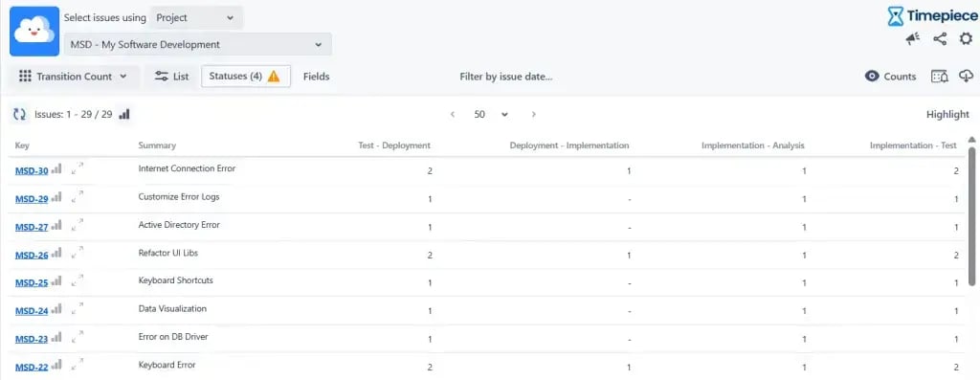Select Customize Error Logs summary text
The height and width of the screenshot is (380, 980).
click(179, 196)
